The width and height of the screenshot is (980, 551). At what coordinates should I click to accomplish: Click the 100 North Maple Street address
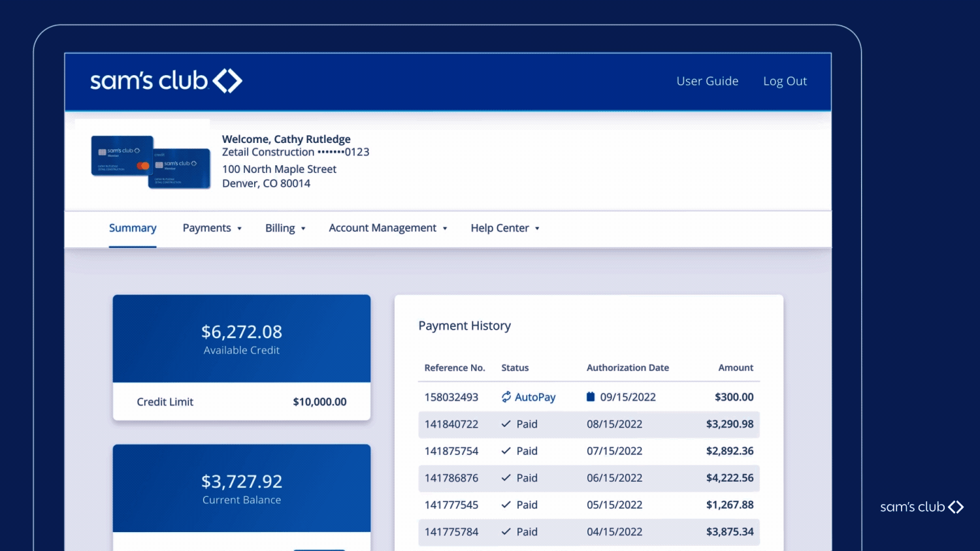tap(279, 169)
